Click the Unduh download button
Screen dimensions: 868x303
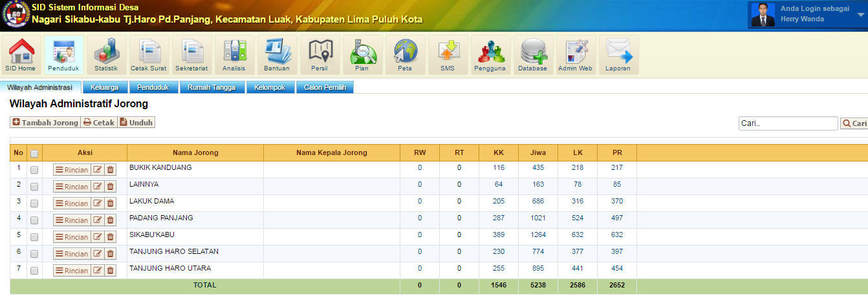tap(136, 122)
